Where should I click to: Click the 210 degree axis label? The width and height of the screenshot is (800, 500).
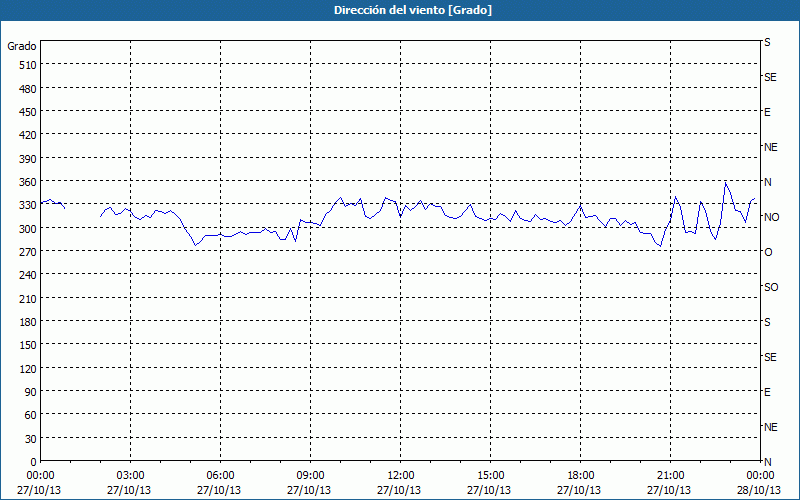28,299
